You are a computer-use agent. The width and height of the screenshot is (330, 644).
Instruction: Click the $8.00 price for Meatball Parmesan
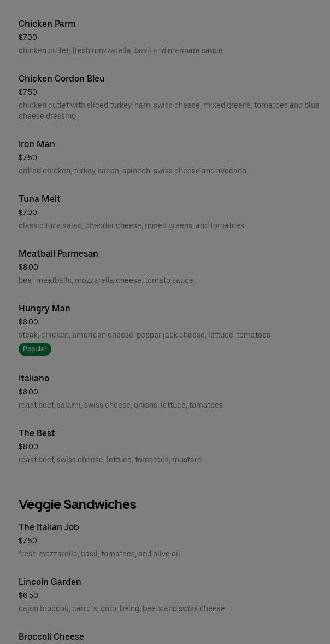(x=28, y=268)
